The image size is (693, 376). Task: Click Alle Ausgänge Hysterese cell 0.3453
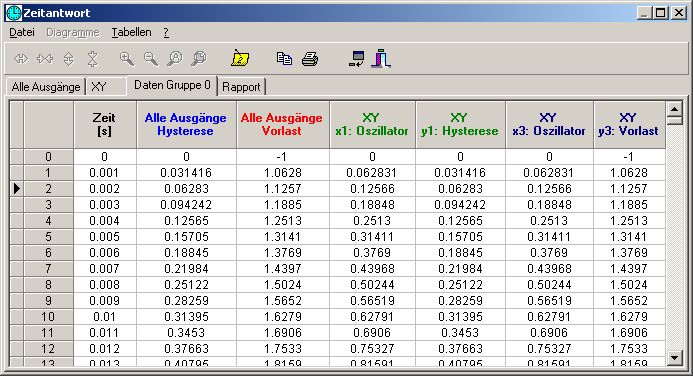pyautogui.click(x=186, y=333)
